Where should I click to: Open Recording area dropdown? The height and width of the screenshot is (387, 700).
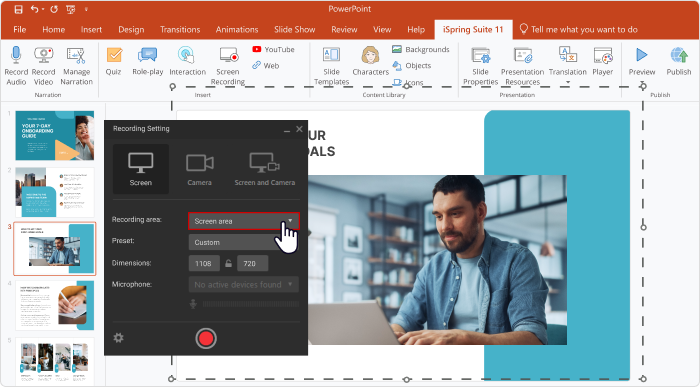[x=244, y=221]
